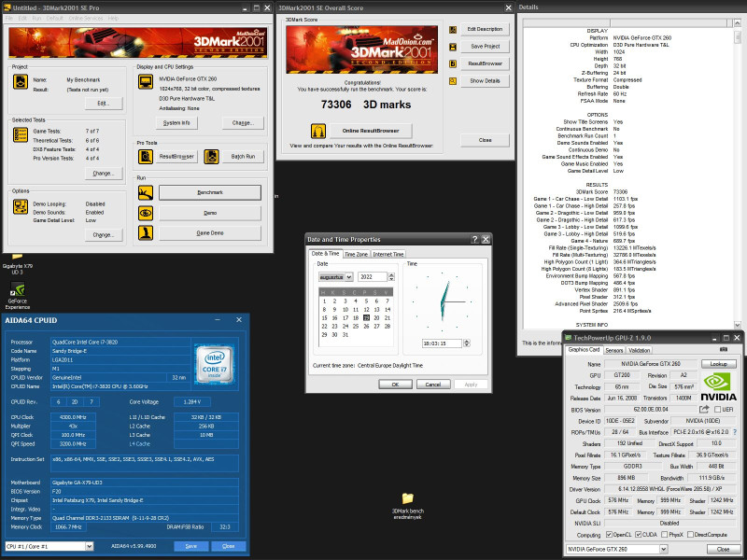747x560 pixels.
Task: Switch to the Sensors tab in GPU-Z
Action: pos(614,350)
